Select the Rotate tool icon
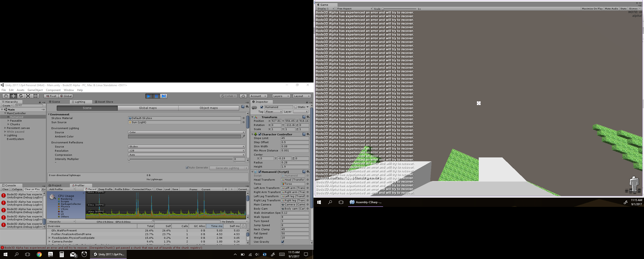 [x=21, y=96]
